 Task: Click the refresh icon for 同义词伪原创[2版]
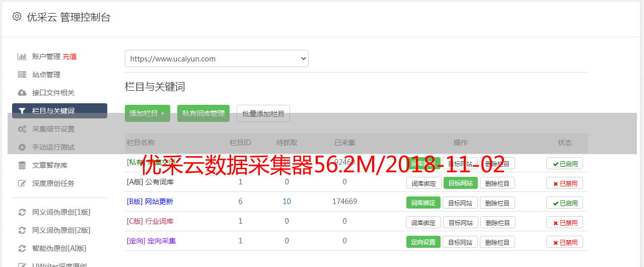pyautogui.click(x=22, y=230)
